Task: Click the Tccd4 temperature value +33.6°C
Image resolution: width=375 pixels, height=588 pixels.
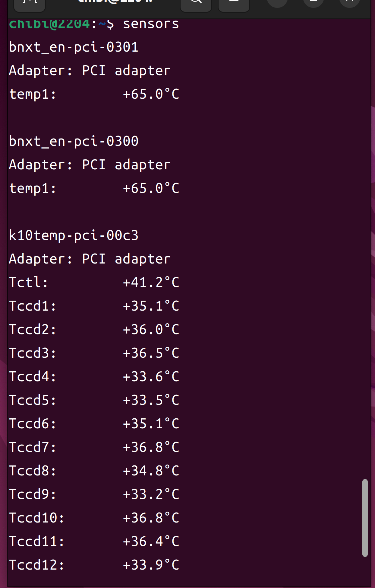Action: click(x=151, y=377)
